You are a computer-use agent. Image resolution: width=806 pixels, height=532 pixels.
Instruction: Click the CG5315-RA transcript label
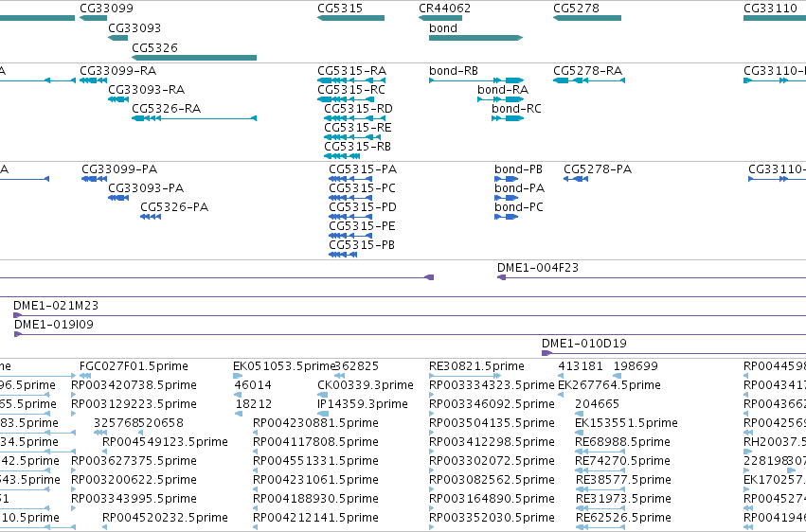[x=351, y=70]
